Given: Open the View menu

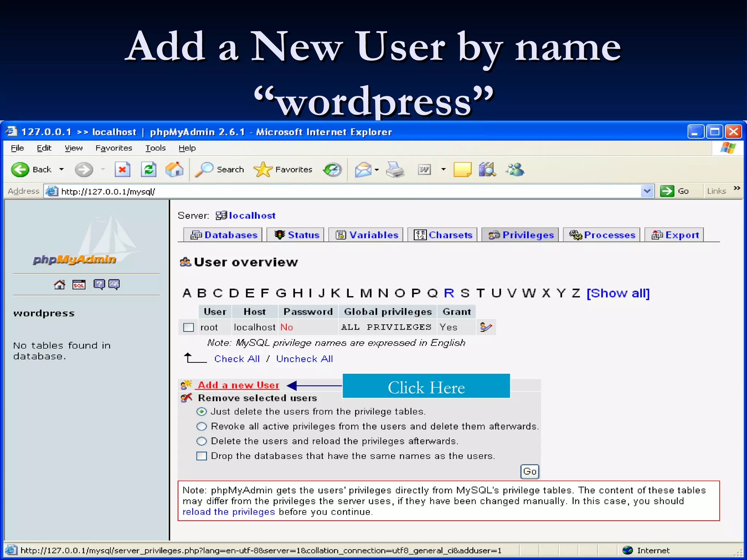Looking at the screenshot, I should pyautogui.click(x=74, y=148).
